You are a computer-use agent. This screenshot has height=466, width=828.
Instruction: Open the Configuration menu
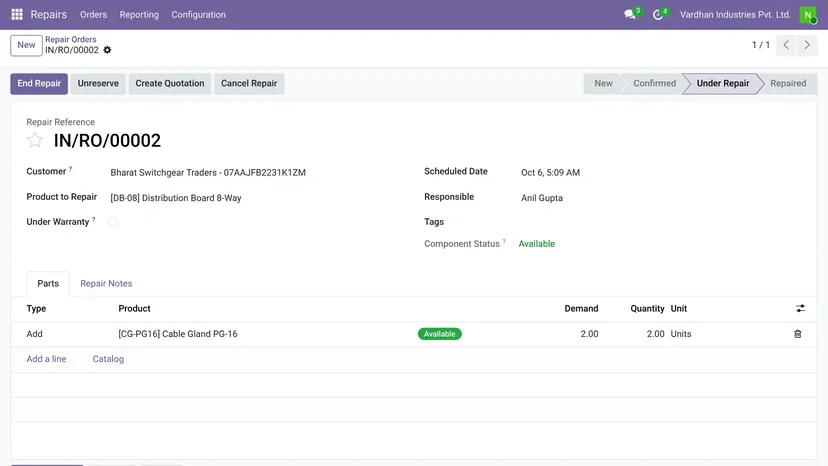[199, 15]
